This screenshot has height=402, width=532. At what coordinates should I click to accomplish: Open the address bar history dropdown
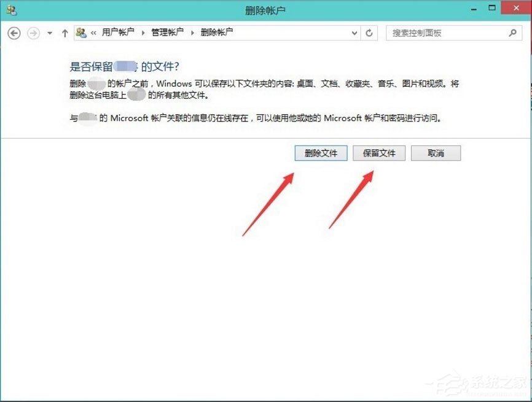tap(353, 33)
